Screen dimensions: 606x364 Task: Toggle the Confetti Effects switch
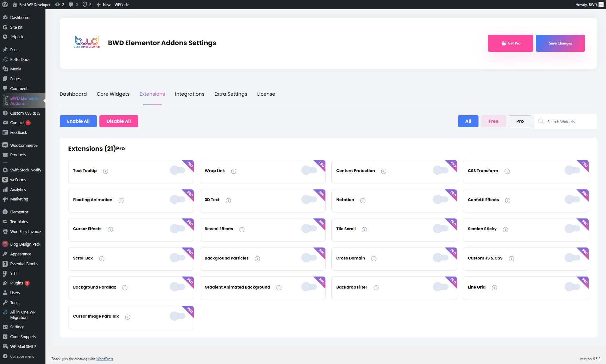[x=572, y=199]
